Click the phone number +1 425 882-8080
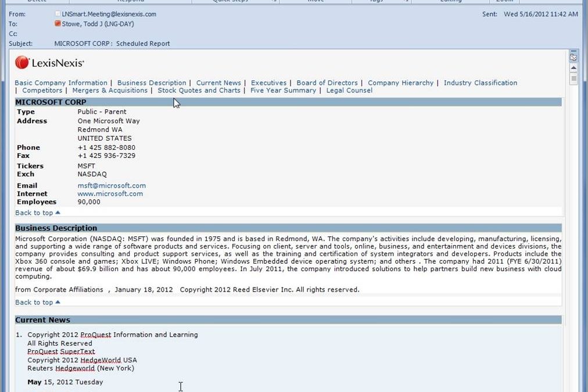This screenshot has width=588, height=392. click(106, 148)
